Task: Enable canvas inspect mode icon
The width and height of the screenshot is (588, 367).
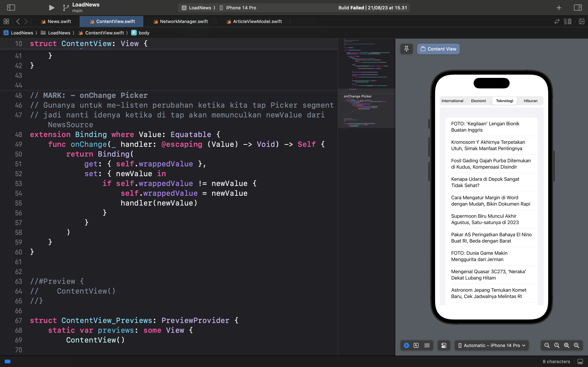Action: (x=416, y=345)
